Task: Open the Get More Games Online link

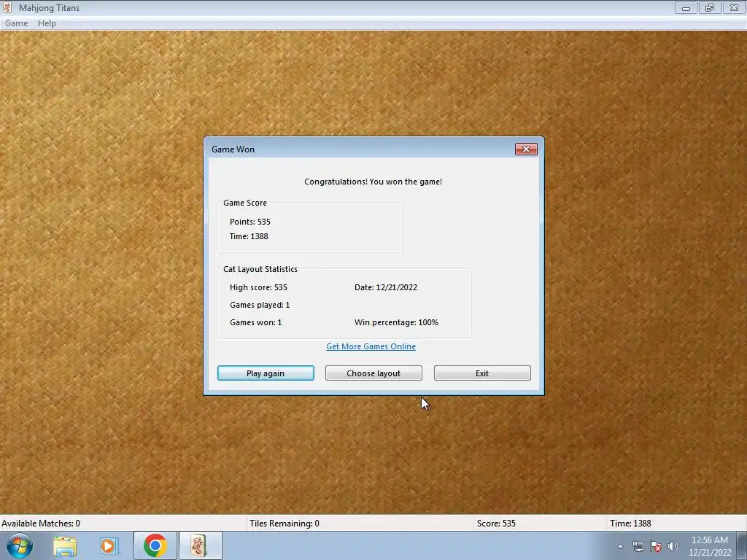Action: [371, 346]
